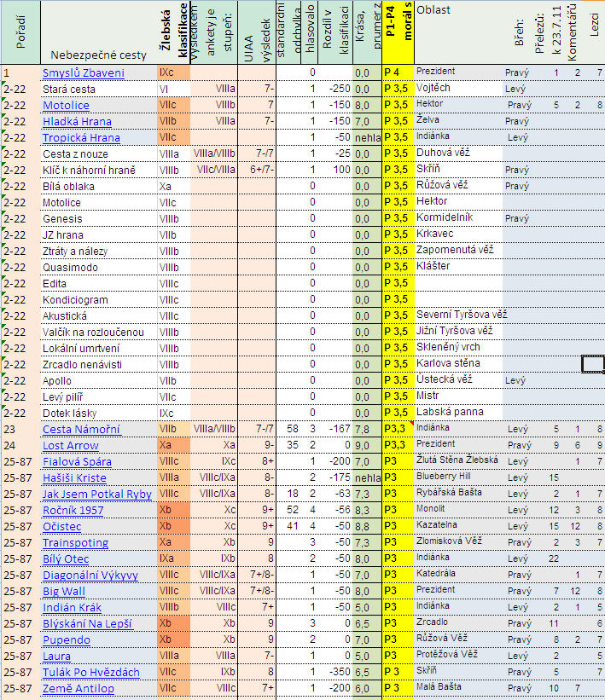Click the Hladká Hrana hyperlink
The image size is (605, 700).
77,122
